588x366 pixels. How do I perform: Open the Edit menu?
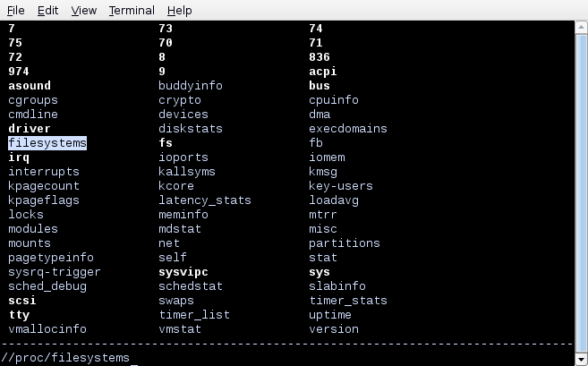[47, 10]
